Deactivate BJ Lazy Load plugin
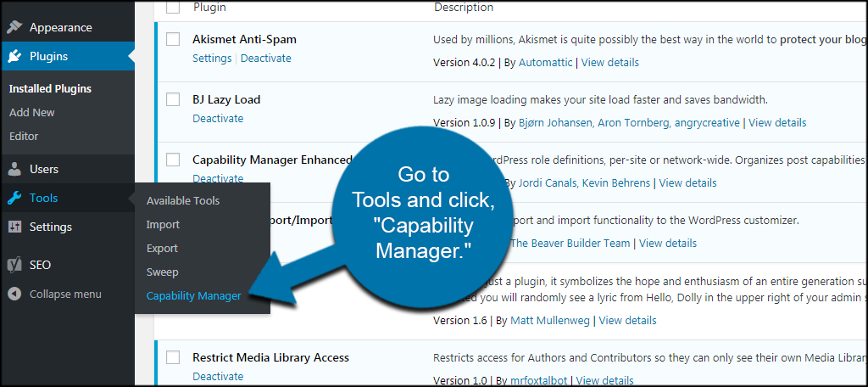Image resolution: width=868 pixels, height=387 pixels. coord(218,118)
